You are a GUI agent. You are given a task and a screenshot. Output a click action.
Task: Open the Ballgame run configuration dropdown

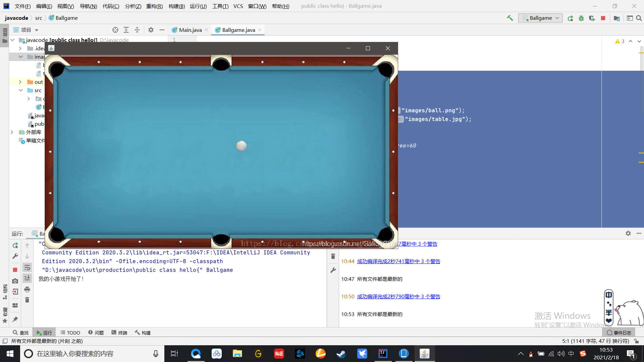pyautogui.click(x=540, y=18)
